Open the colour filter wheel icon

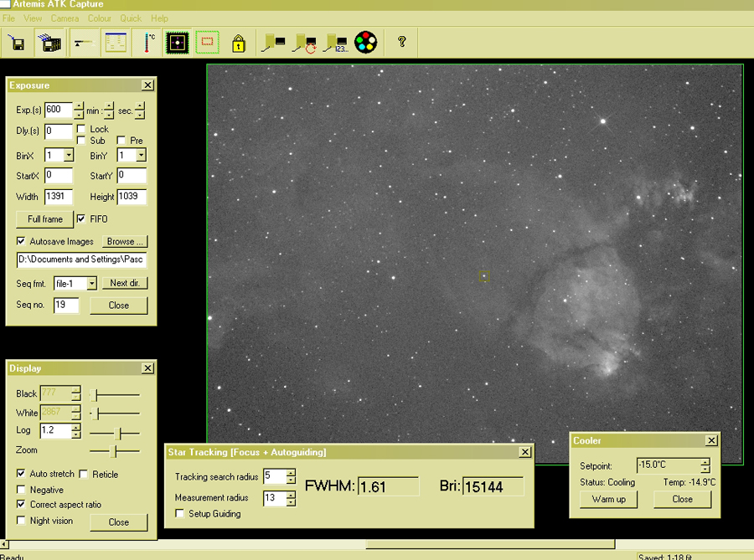pyautogui.click(x=366, y=43)
